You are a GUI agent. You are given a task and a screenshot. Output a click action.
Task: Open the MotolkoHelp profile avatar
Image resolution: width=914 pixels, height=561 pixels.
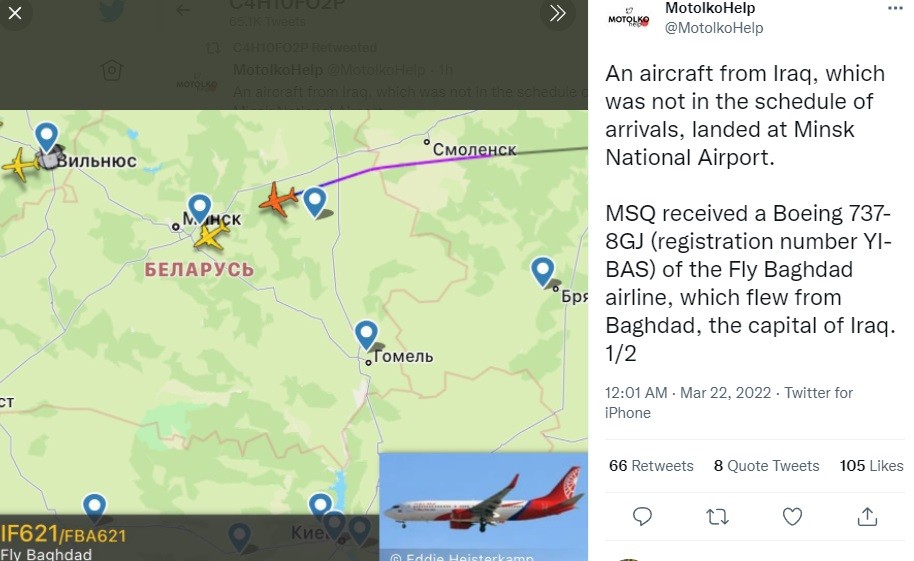coord(628,18)
